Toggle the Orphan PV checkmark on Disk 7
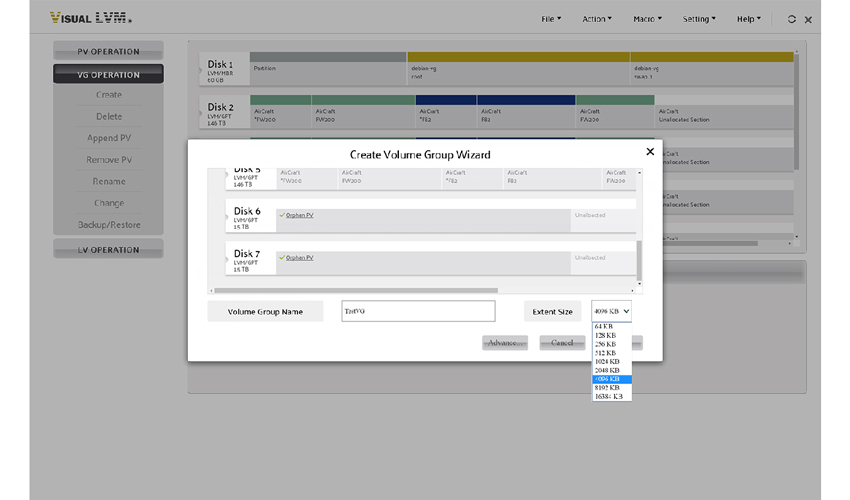850x500 pixels. pos(283,257)
